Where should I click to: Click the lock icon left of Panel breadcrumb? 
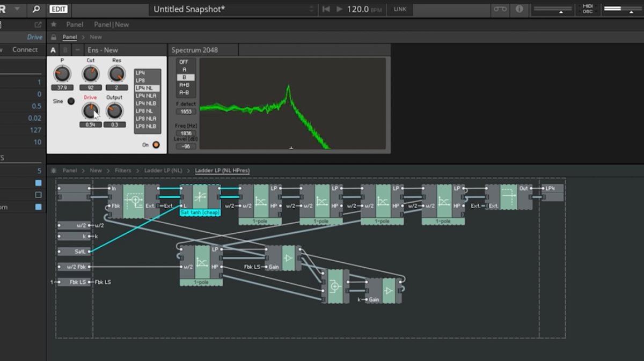coord(54,37)
